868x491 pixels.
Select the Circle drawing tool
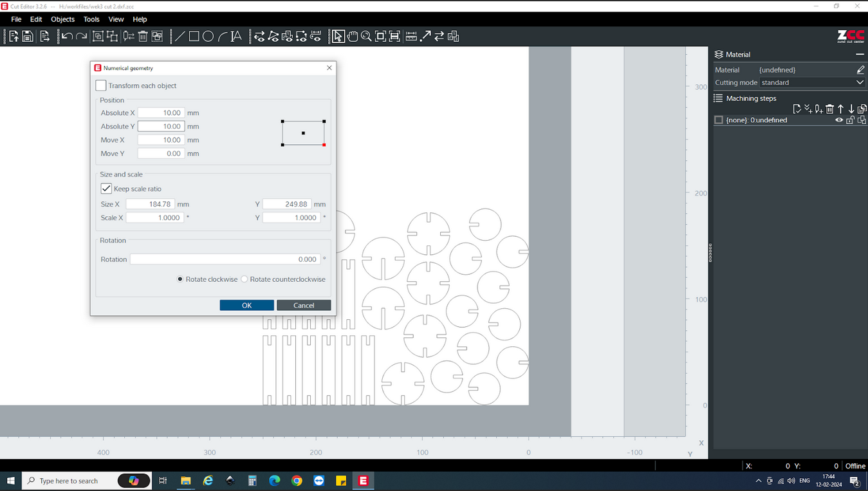click(x=208, y=37)
